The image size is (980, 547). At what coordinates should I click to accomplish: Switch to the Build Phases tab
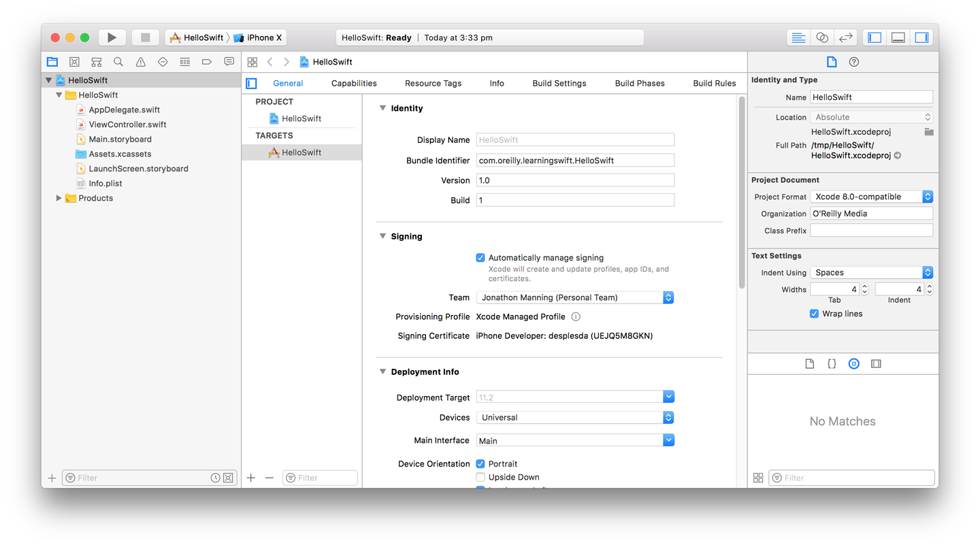(640, 83)
